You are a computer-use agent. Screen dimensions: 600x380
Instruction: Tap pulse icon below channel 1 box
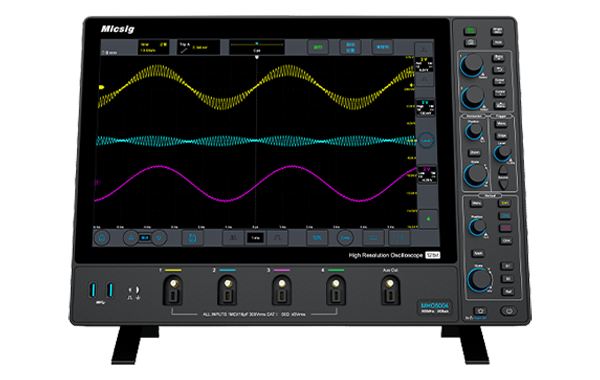[x=424, y=80]
